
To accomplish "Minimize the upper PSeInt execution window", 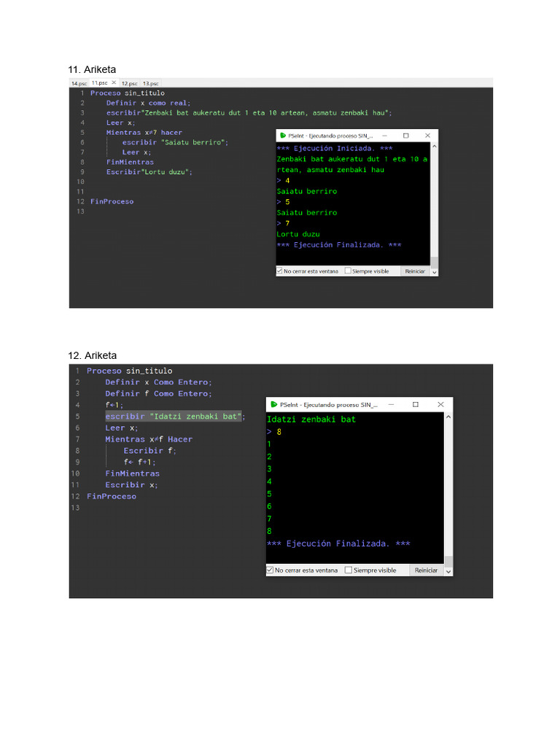I will [385, 136].
